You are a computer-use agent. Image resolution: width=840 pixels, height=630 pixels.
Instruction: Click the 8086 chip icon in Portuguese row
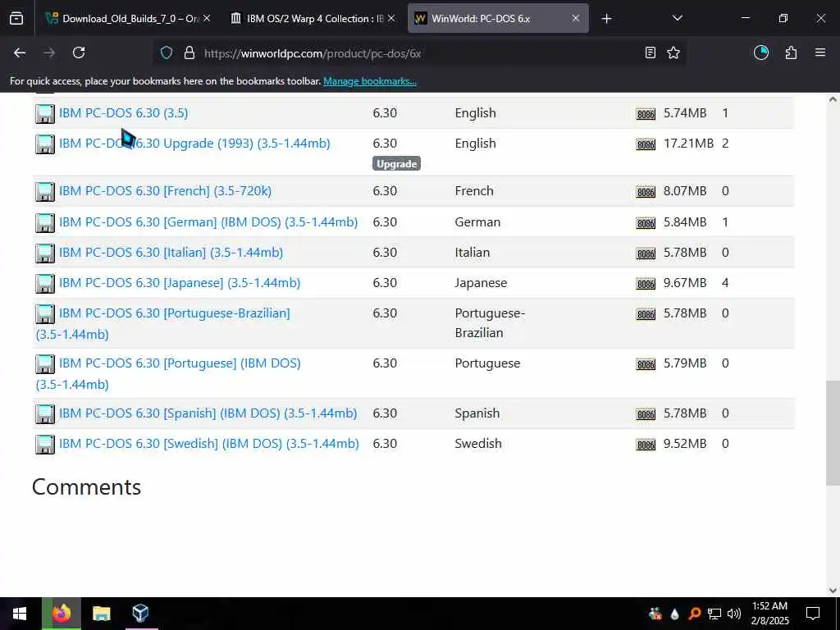point(646,364)
